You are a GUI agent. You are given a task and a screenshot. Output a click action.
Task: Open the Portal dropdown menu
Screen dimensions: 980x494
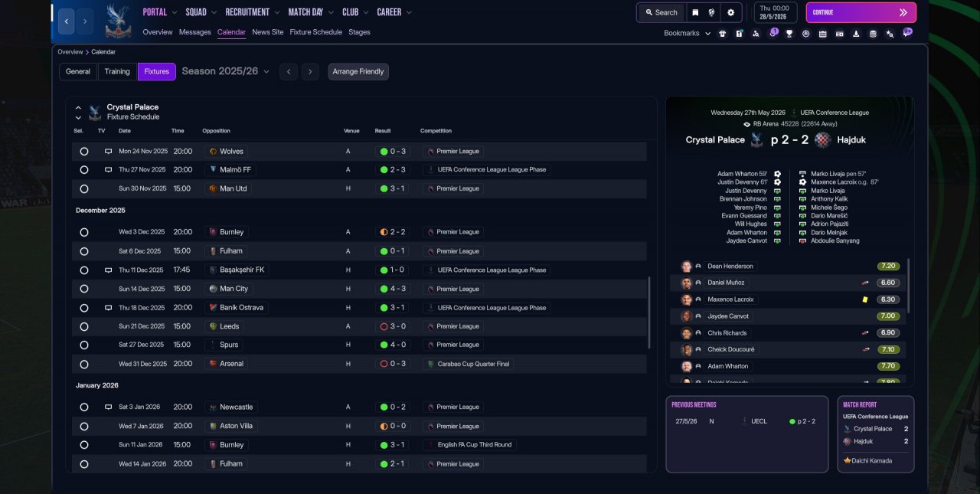coord(159,12)
